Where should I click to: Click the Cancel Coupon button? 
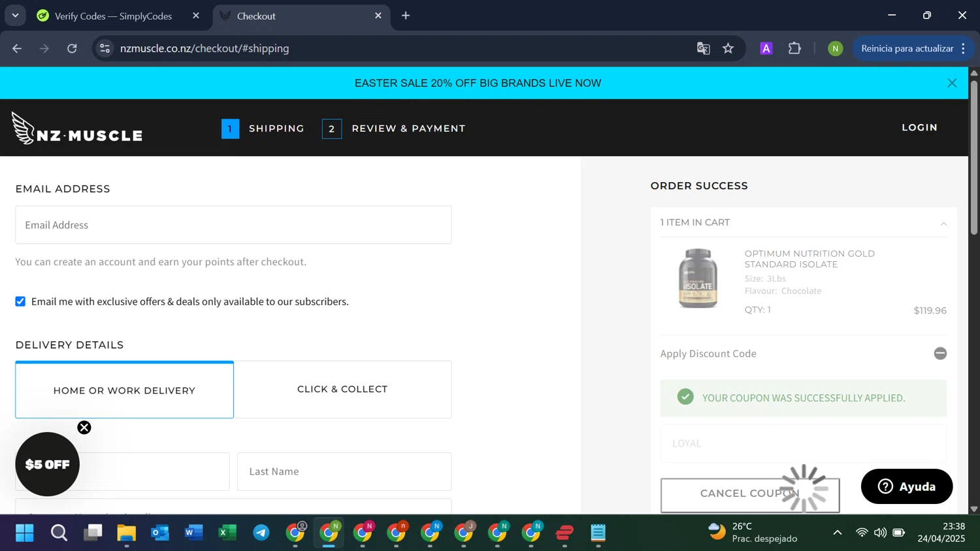(750, 495)
